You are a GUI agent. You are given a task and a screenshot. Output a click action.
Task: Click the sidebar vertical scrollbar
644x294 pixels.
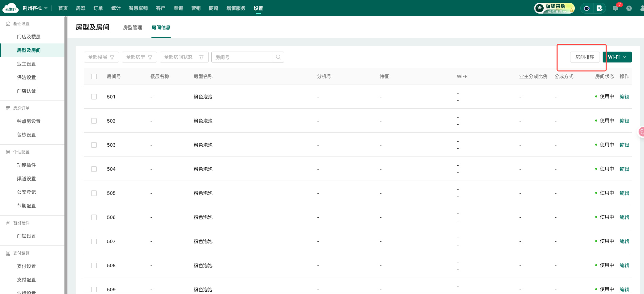pyautogui.click(x=66, y=155)
